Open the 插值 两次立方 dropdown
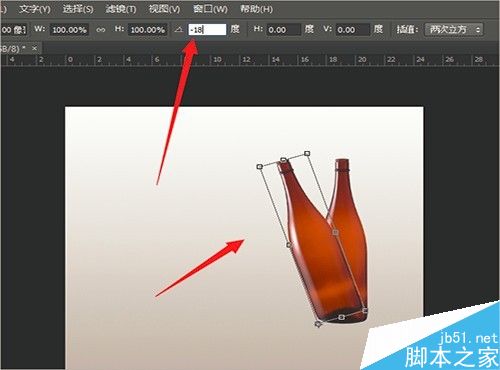The image size is (500, 370). tap(454, 30)
